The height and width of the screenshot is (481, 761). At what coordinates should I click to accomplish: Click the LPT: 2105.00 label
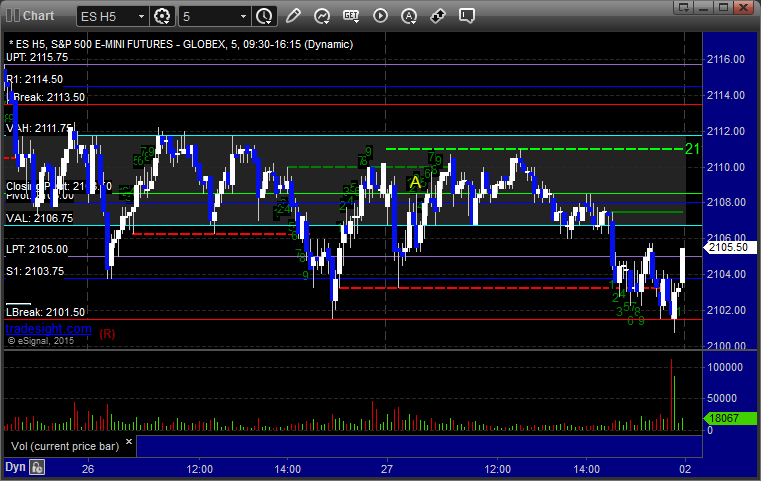point(37,249)
